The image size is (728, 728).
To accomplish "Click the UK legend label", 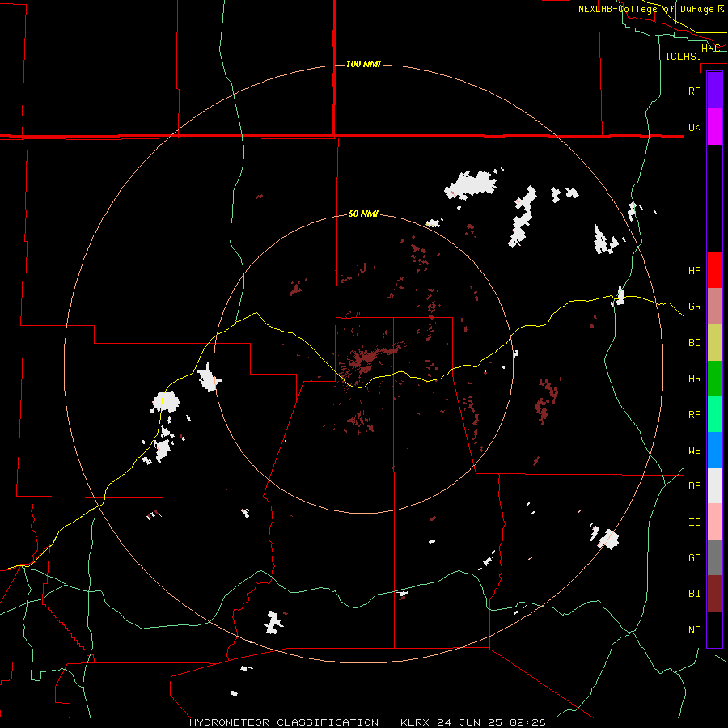I will click(x=694, y=127).
